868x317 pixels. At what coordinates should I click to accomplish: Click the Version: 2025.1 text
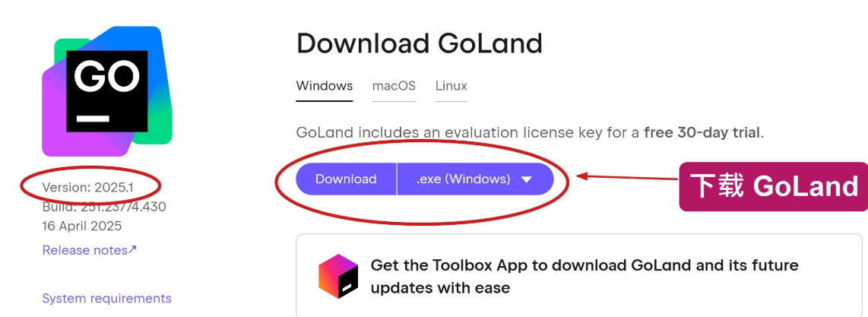(x=87, y=188)
